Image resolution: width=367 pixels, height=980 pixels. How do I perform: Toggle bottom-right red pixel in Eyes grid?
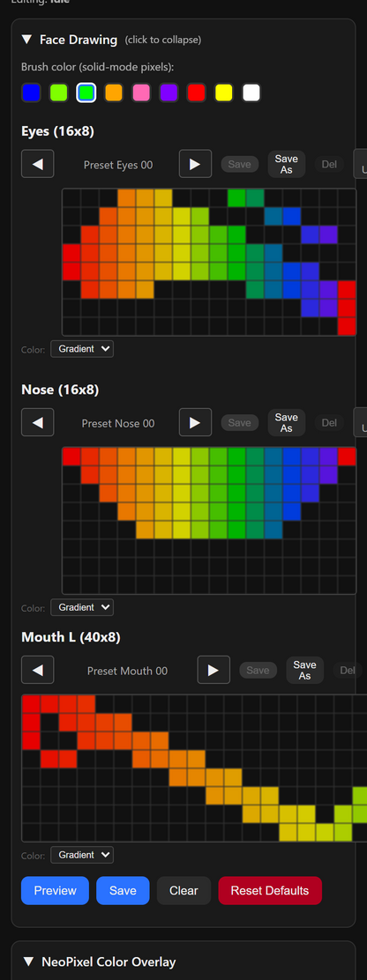tap(347, 326)
